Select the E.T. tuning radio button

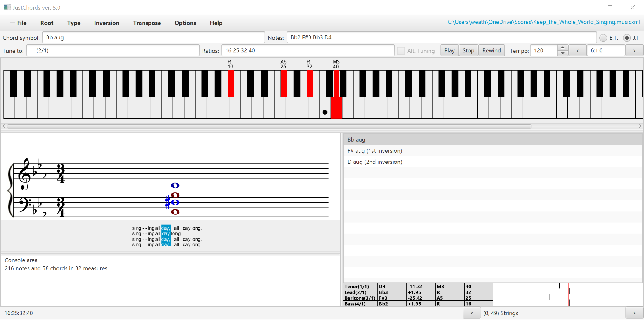(x=603, y=38)
